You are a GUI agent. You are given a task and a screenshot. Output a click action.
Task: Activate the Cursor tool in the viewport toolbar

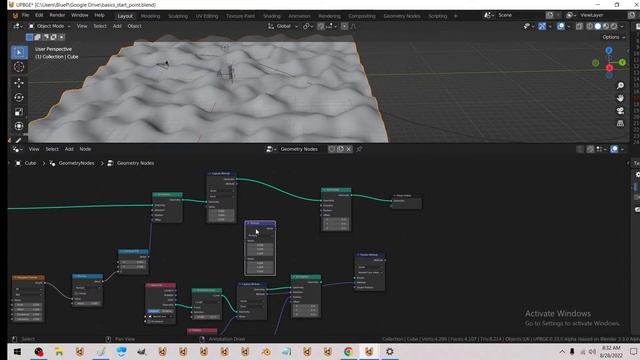[x=19, y=67]
